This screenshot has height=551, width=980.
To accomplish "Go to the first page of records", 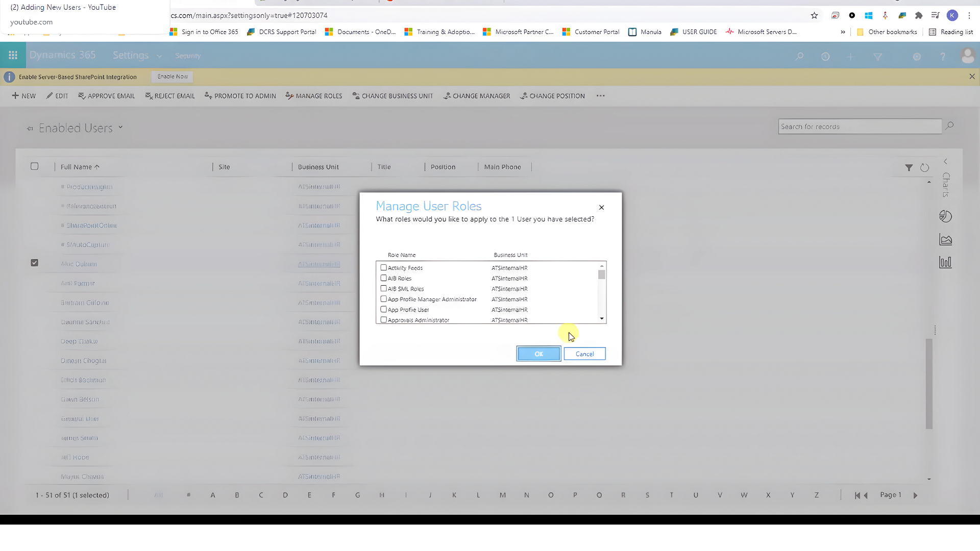I will pyautogui.click(x=857, y=495).
